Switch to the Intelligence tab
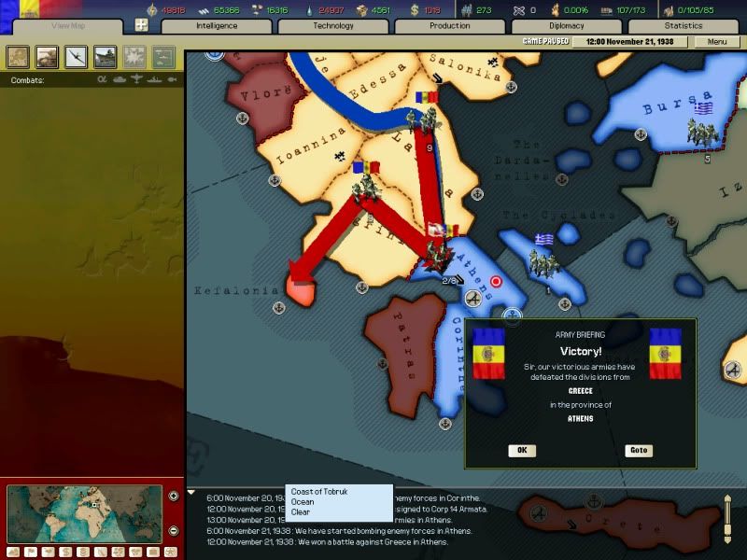This screenshot has height=560, width=747. tap(217, 26)
